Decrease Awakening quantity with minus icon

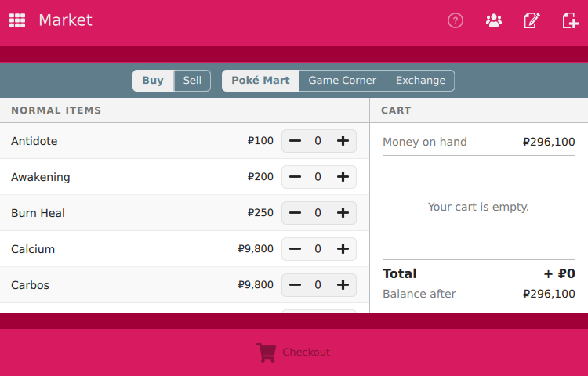(295, 177)
